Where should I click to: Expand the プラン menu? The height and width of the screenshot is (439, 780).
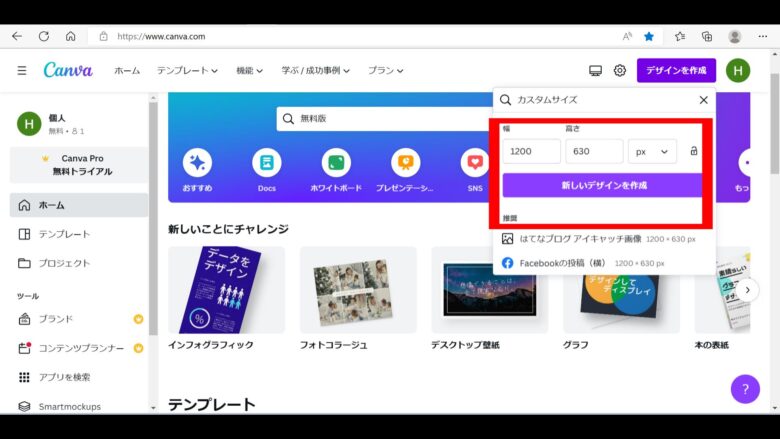386,71
